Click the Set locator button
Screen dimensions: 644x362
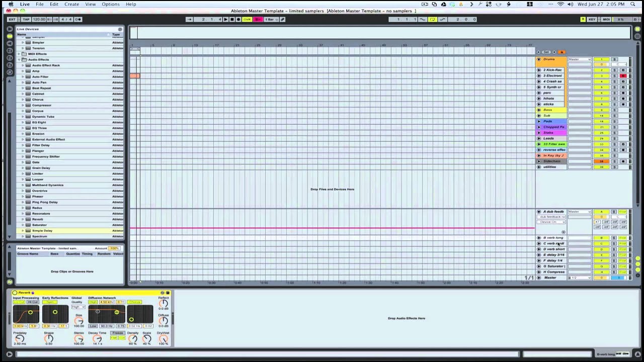pos(546,52)
